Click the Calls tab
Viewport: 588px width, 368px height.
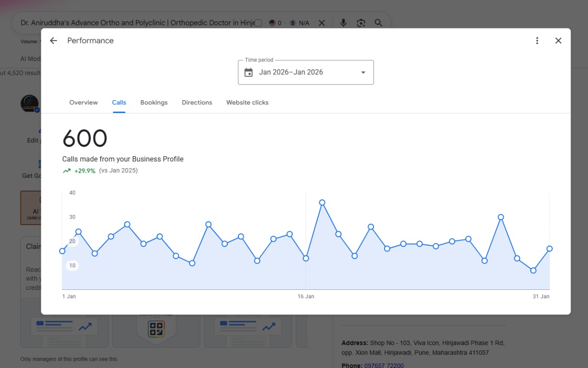tap(119, 102)
